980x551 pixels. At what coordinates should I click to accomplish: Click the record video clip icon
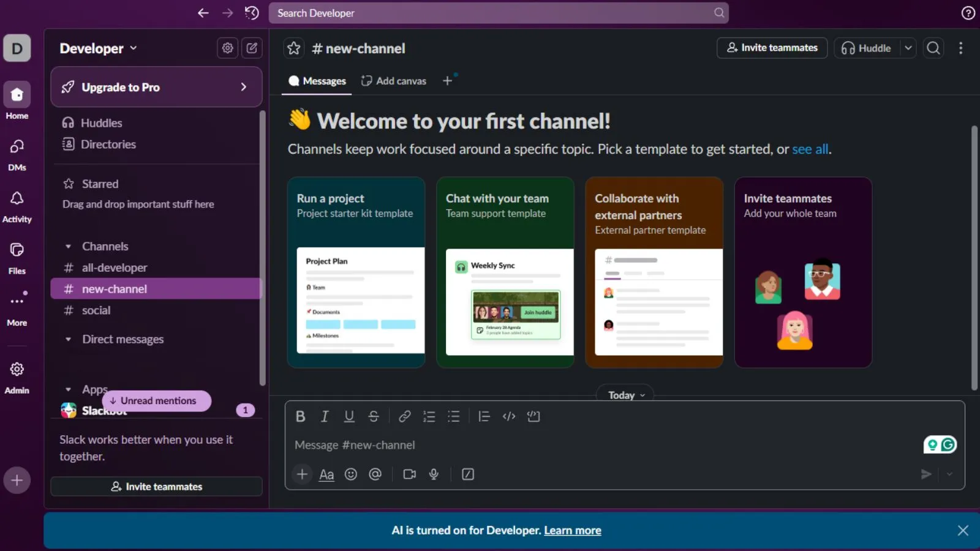(x=409, y=474)
